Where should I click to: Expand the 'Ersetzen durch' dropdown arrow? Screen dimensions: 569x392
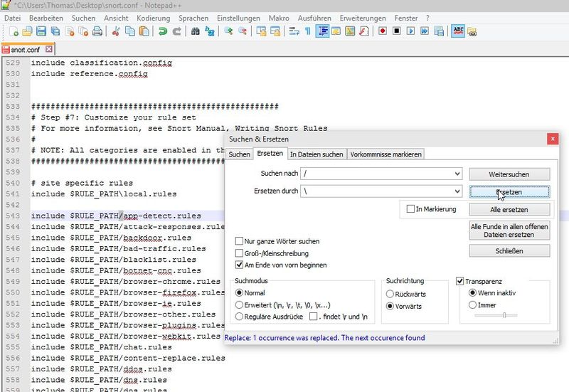[457, 191]
